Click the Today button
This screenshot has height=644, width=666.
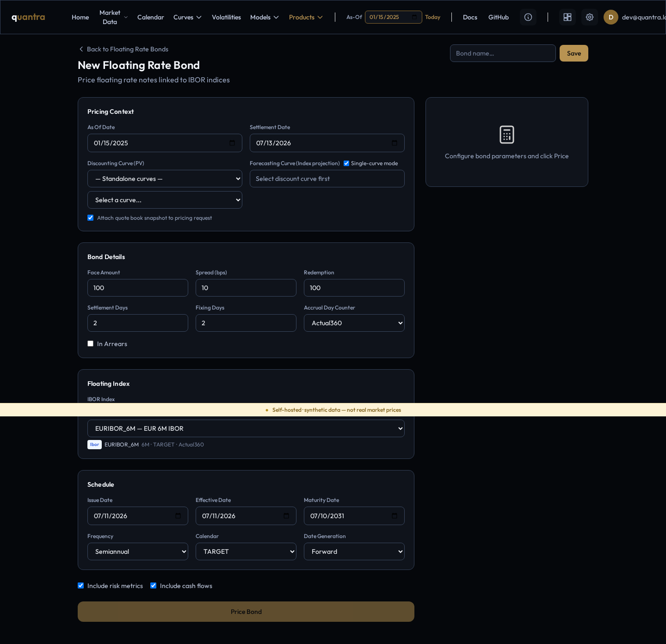[432, 17]
